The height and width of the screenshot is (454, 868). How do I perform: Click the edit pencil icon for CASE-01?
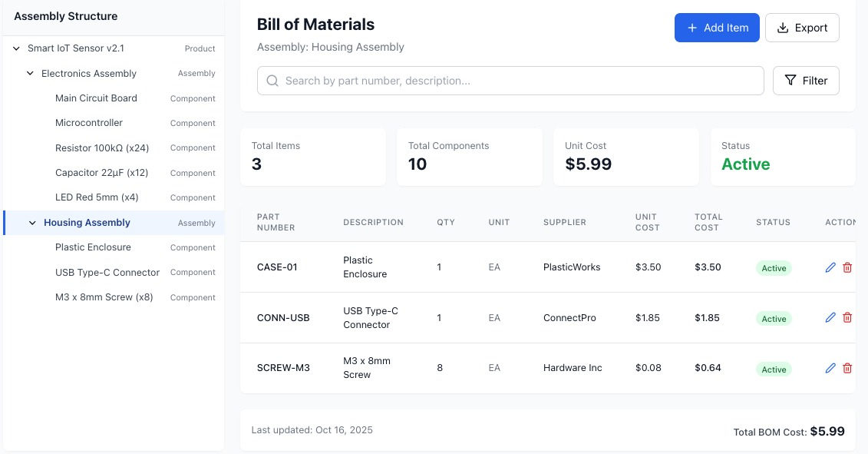click(x=830, y=267)
